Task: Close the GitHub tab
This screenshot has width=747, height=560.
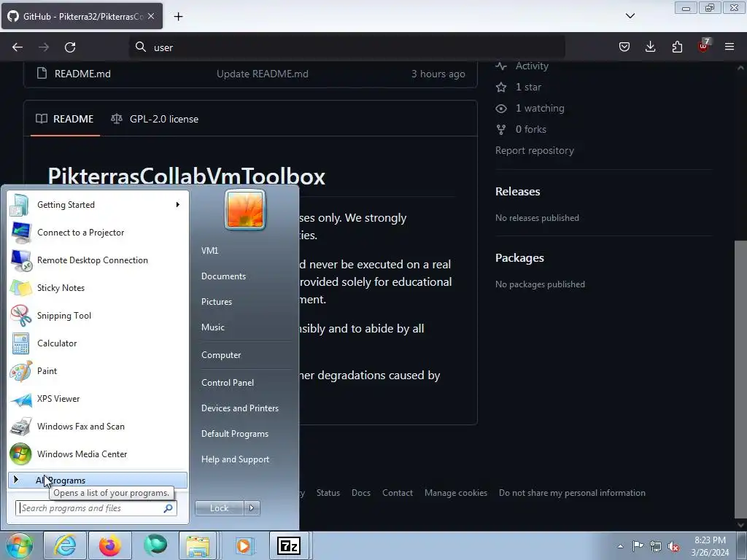Action: pyautogui.click(x=151, y=16)
